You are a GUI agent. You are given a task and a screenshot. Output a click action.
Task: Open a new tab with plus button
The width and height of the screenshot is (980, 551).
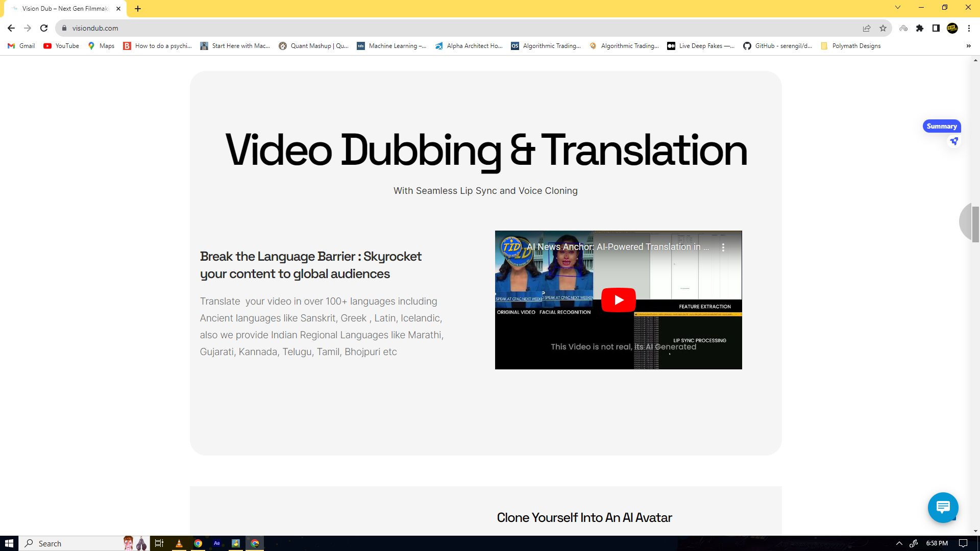(138, 9)
